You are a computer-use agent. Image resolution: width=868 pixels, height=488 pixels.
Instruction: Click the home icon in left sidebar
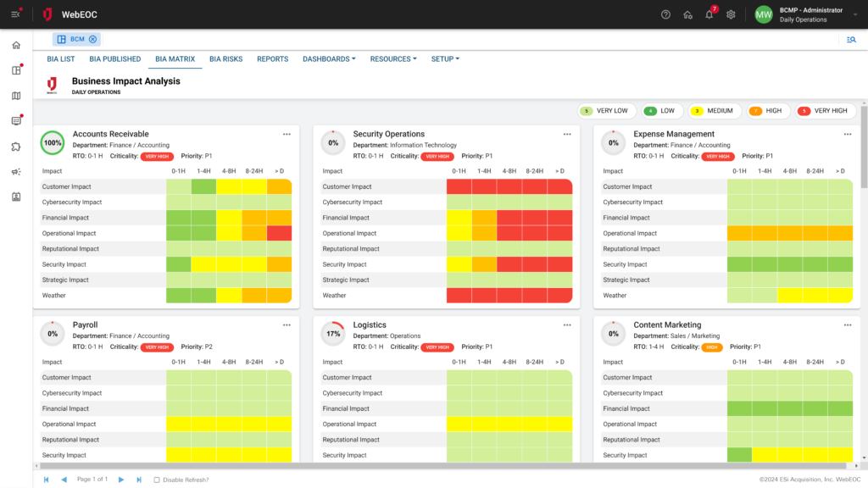click(16, 45)
